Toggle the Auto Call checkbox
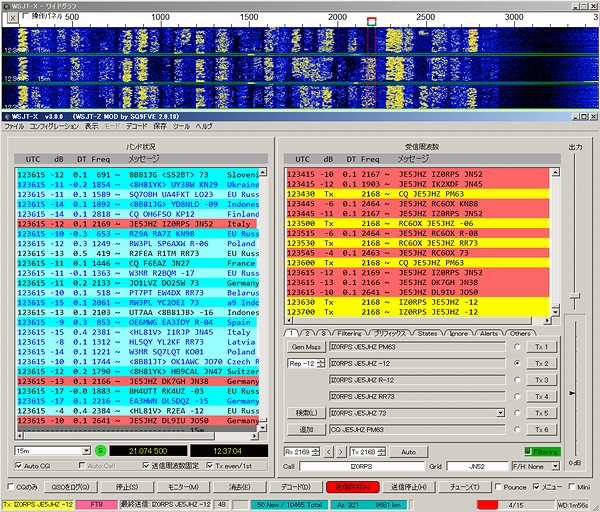This screenshot has height=512, width=600. pos(82,465)
